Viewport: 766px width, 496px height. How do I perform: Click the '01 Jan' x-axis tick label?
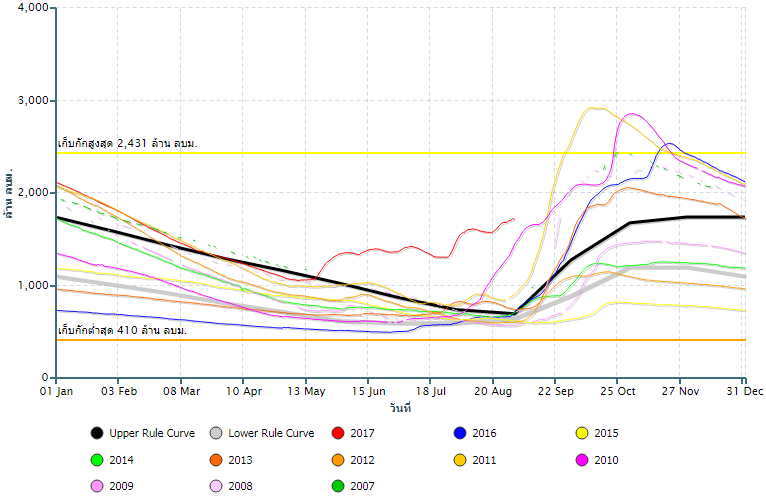tap(57, 392)
